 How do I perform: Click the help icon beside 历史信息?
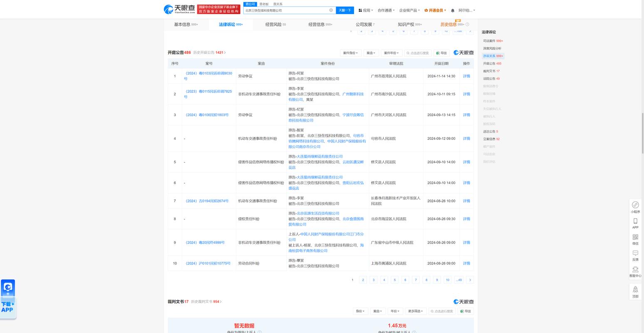click(x=467, y=25)
